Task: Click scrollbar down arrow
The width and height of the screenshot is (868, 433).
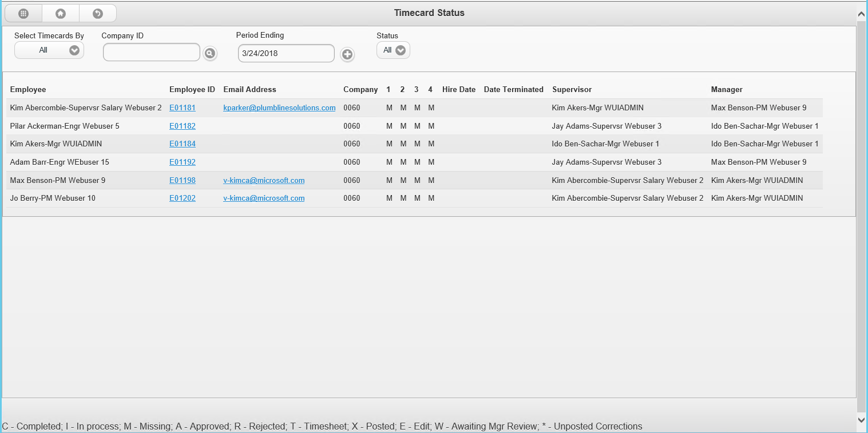Action: [x=862, y=419]
